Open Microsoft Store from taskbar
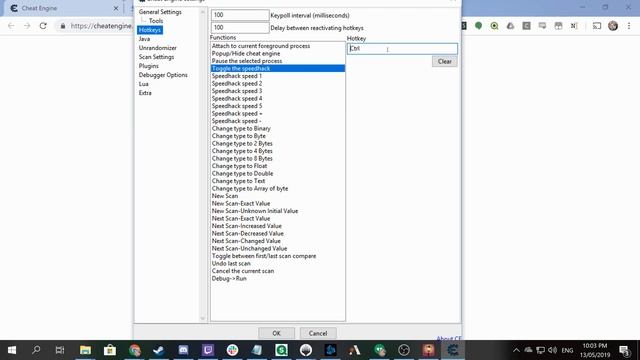This screenshot has width=640, height=360. 110,350
